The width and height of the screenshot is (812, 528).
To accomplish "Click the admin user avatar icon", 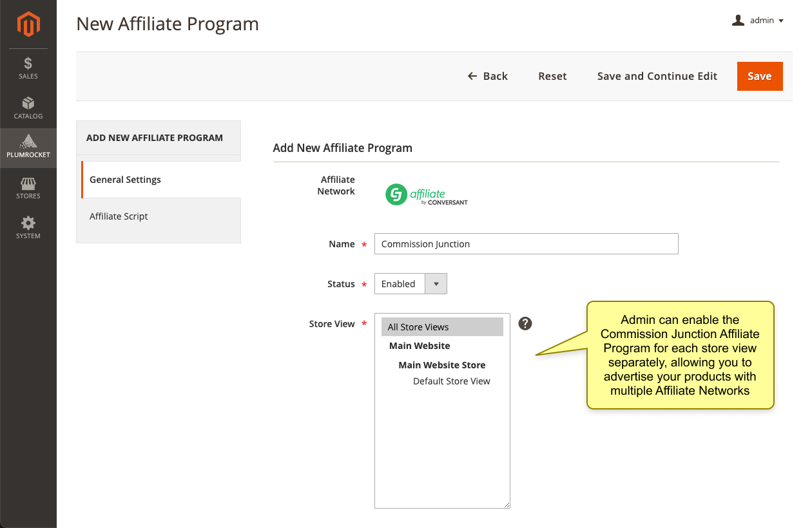I will (x=738, y=21).
